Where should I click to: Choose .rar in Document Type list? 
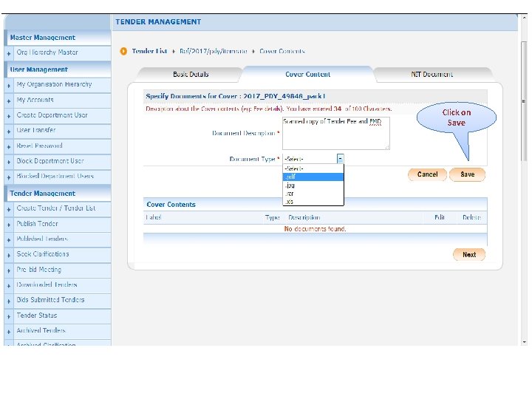point(313,194)
